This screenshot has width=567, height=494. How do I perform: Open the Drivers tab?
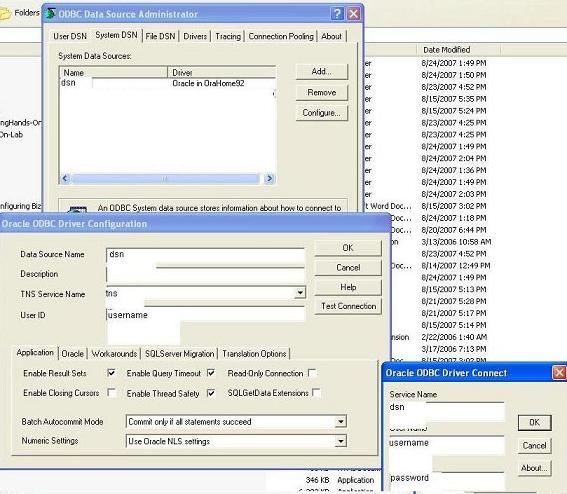195,37
